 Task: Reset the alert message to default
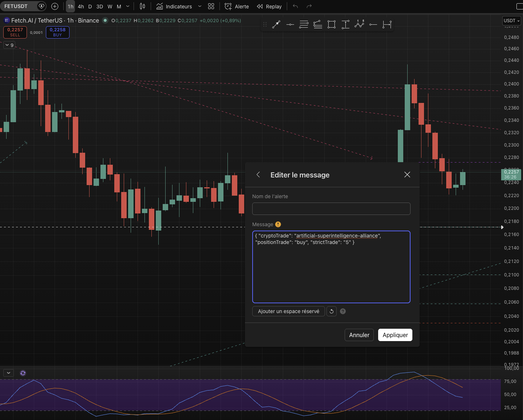point(331,311)
